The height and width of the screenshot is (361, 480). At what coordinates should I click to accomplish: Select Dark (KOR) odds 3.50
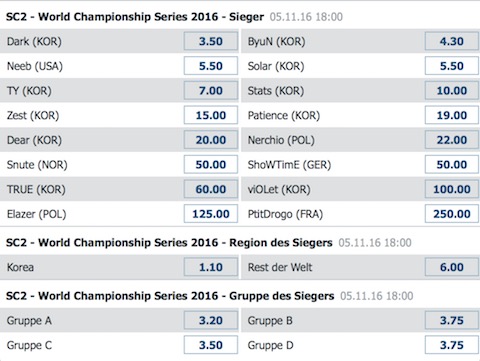[x=211, y=41]
